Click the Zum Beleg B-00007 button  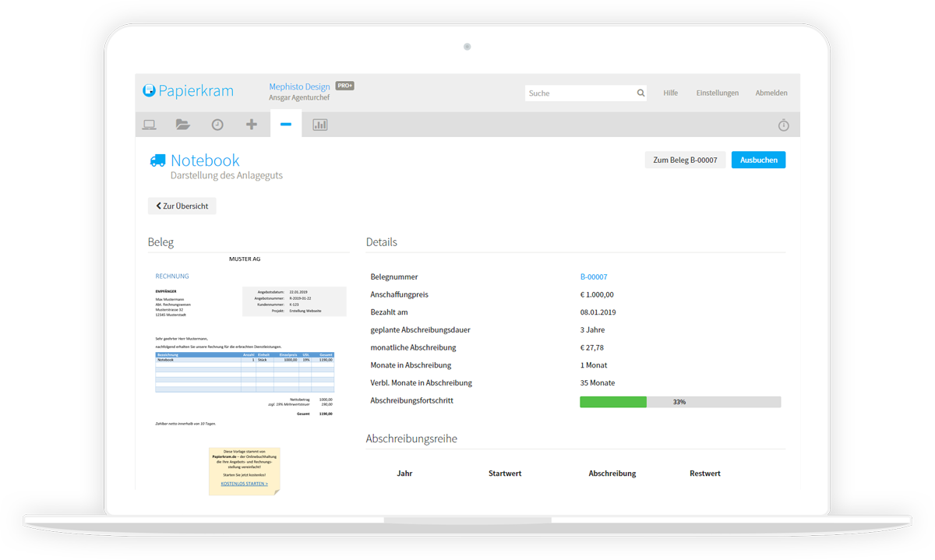click(685, 160)
